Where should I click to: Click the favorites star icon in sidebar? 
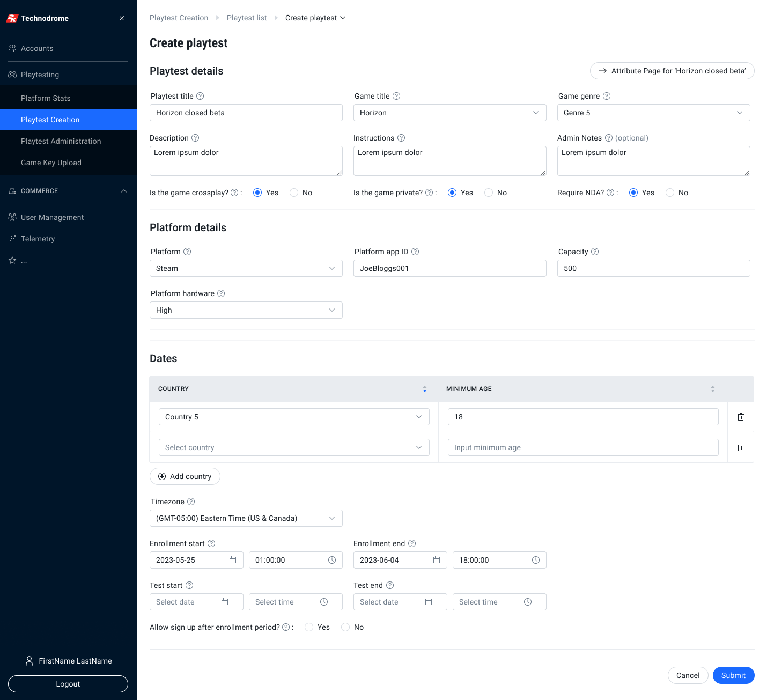tap(12, 260)
